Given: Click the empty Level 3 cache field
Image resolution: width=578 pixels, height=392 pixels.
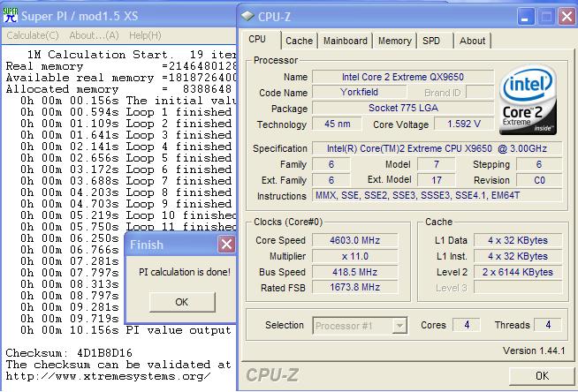Looking at the screenshot, I should coord(518,287).
